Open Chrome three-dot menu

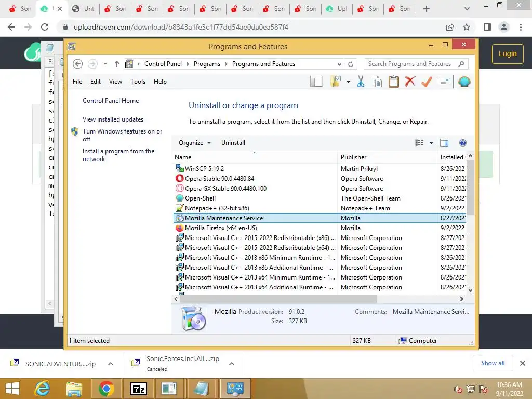[x=521, y=27]
